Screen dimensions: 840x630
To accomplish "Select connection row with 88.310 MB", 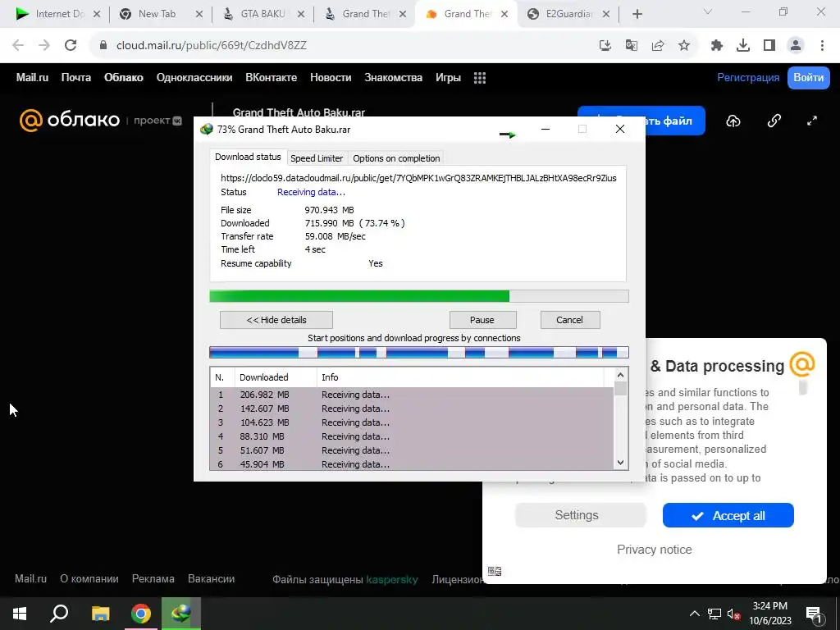I will click(x=412, y=436).
